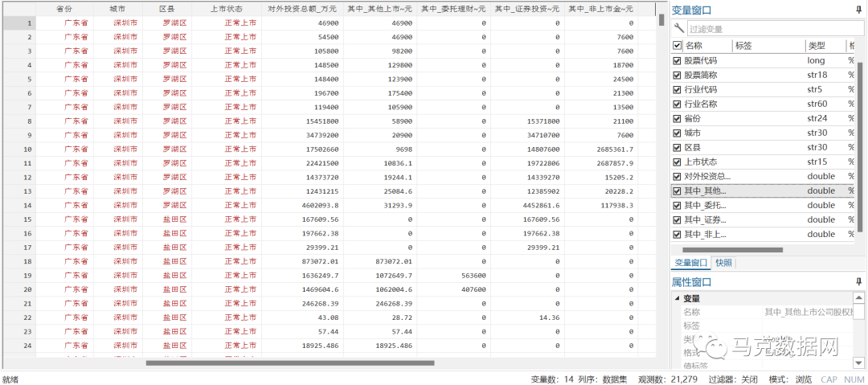
Task: Click 盐田区 cell in row 15
Action: point(167,219)
